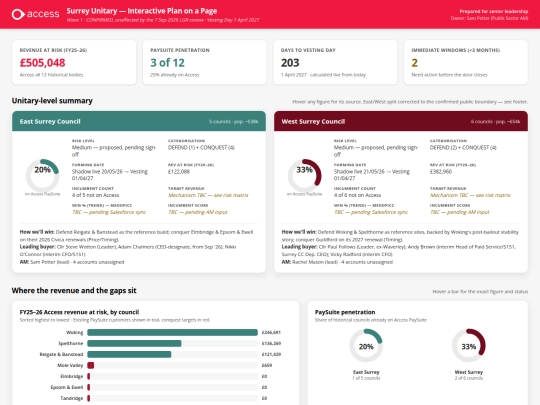This screenshot has width=540, height=405.
Task: Click 'AM: Sam Potter (lead)' line
Action: (72, 262)
